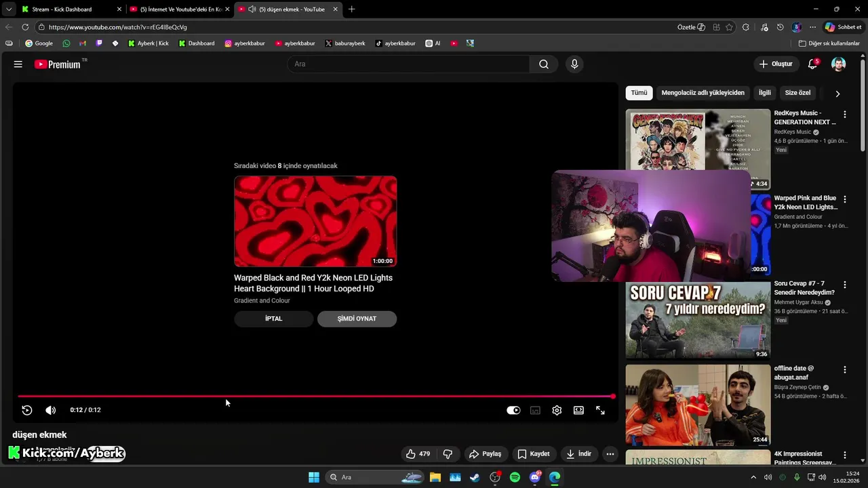This screenshot has height=488, width=868.
Task: Open the YouTube guide hamburger menu
Action: [18, 64]
